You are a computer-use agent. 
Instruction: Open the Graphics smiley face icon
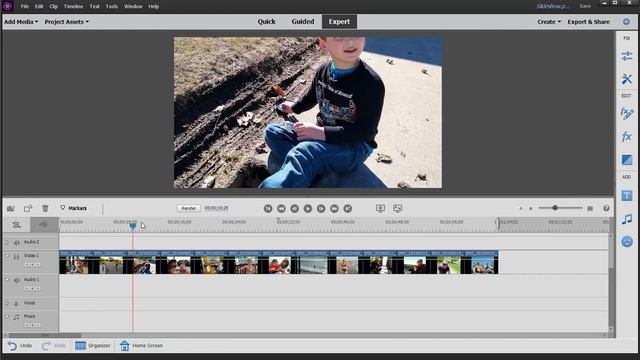[627, 242]
